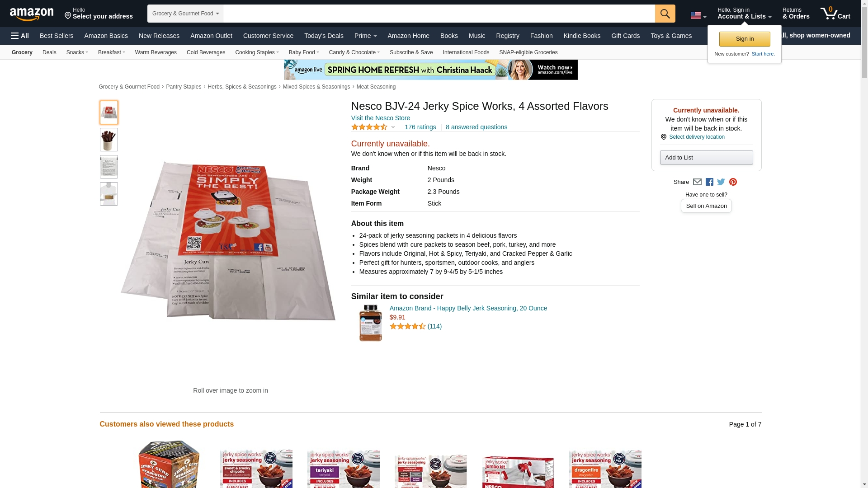The height and width of the screenshot is (488, 868).
Task: Share the product via email icon
Action: 697,182
